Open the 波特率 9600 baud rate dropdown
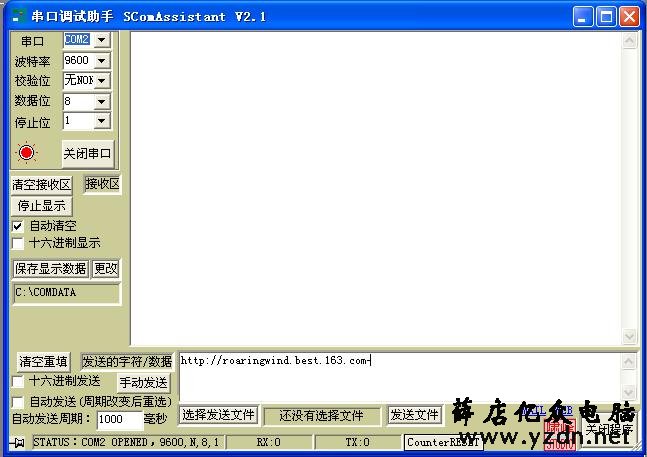The height and width of the screenshot is (457, 647). [102, 61]
